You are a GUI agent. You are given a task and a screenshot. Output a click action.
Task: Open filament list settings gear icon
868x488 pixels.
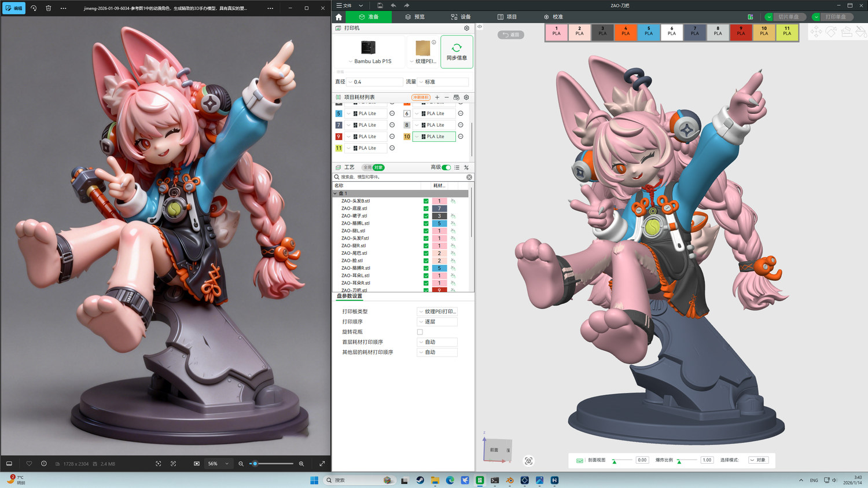[466, 97]
